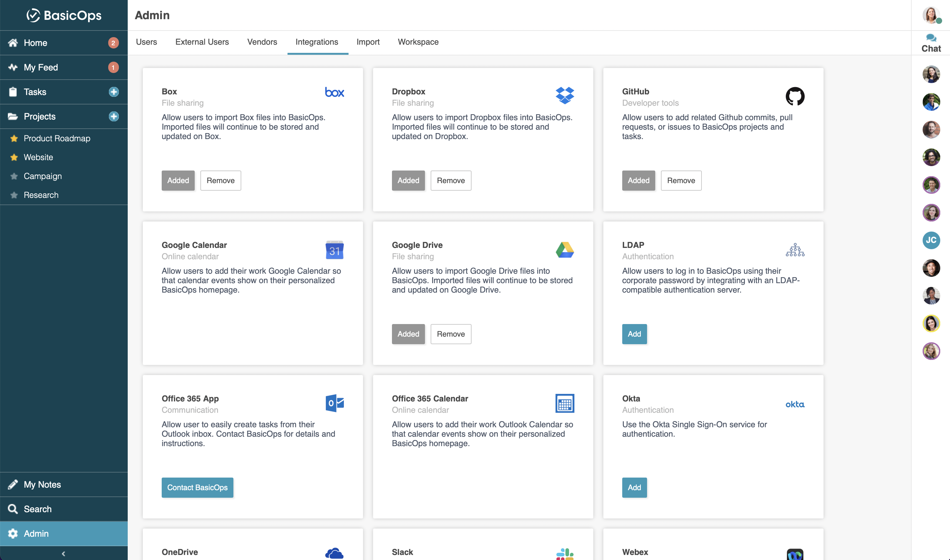Click the Added button on Box card

[x=178, y=180]
